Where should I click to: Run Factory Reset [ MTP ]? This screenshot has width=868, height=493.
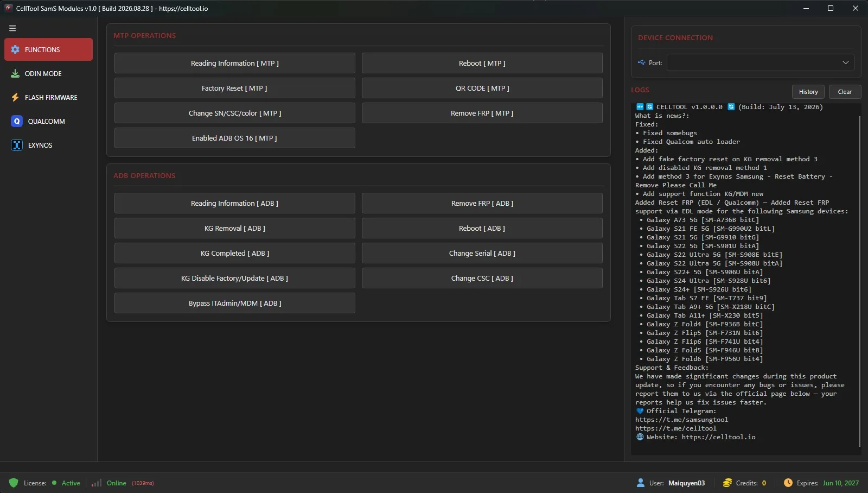coord(234,88)
